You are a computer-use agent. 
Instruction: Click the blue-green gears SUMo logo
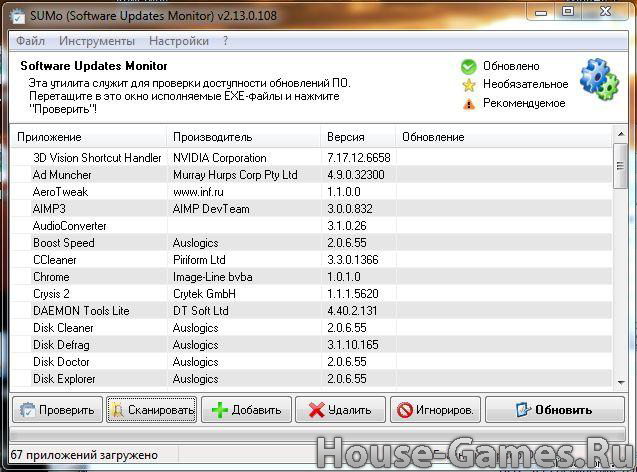tap(599, 79)
